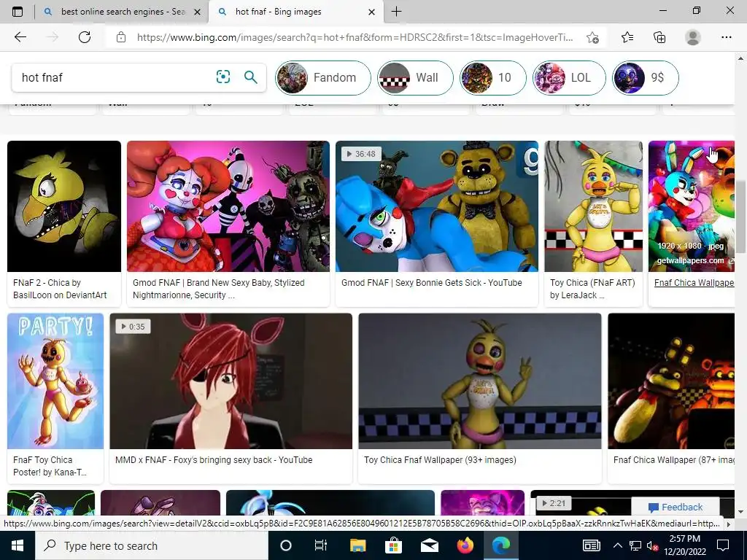Open Microsoft Store from the taskbar
This screenshot has width=747, height=560.
[x=393, y=545]
